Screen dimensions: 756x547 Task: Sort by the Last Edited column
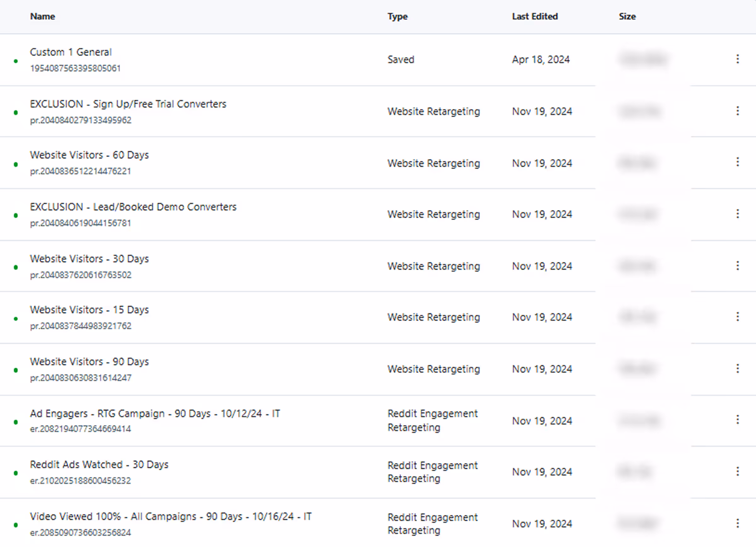point(534,16)
